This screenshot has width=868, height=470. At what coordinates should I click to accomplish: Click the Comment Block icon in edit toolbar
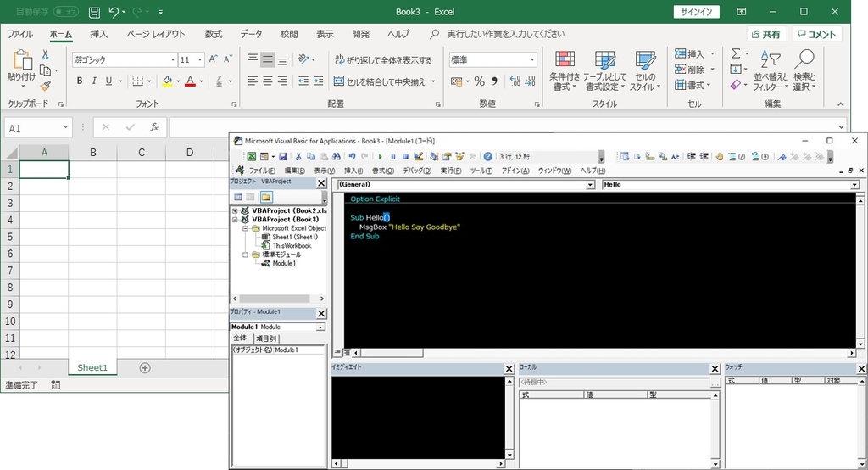click(737, 157)
